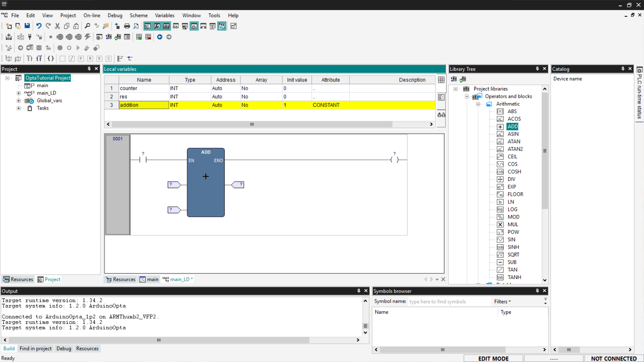Viewport: 644px width, 362px height.
Task: Click the Connect to target plug icon
Action: (x=30, y=37)
